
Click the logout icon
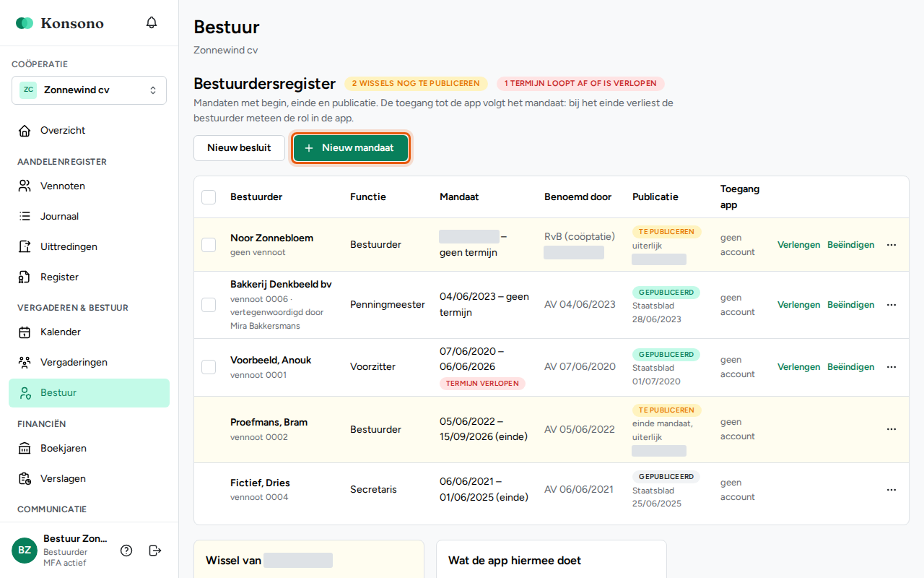pyautogui.click(x=154, y=551)
